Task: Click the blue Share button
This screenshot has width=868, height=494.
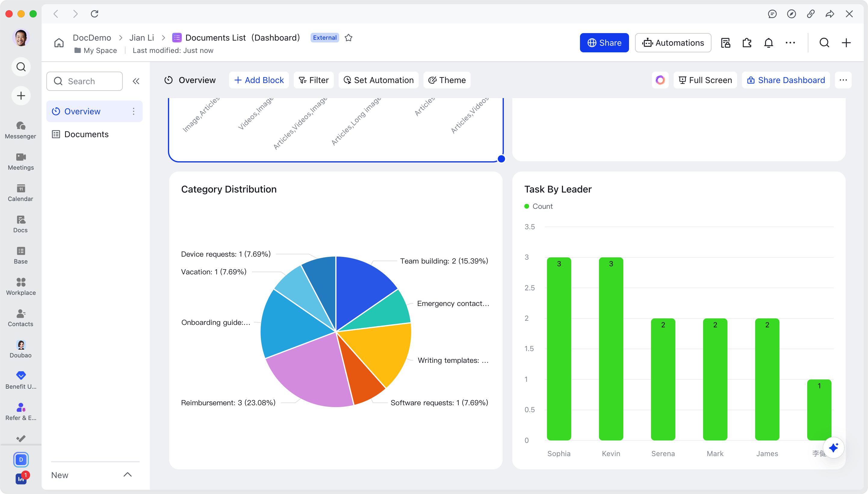Action: point(604,43)
